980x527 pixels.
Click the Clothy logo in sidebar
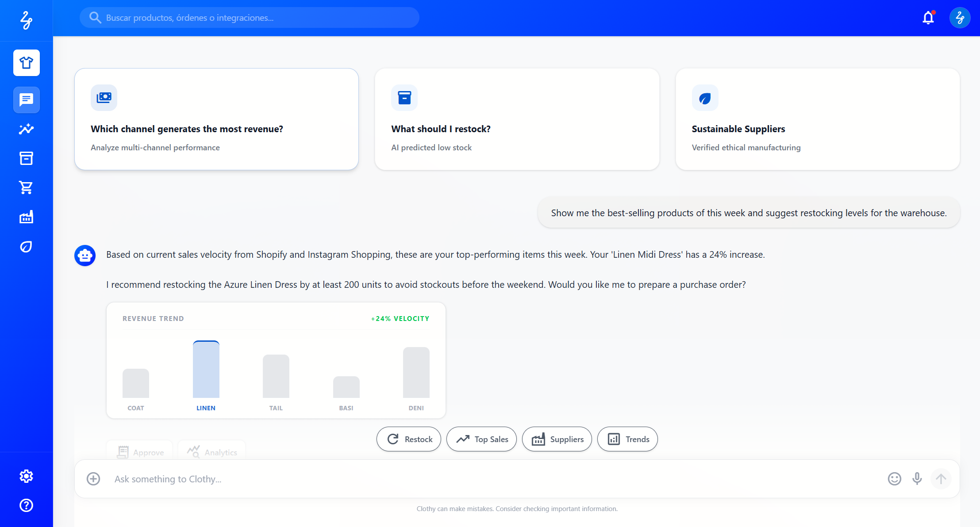26,20
